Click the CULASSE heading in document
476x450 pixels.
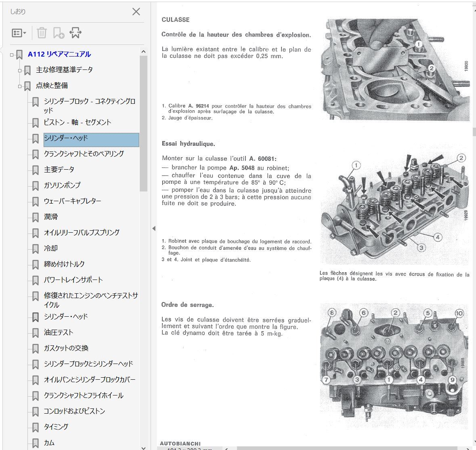point(176,20)
